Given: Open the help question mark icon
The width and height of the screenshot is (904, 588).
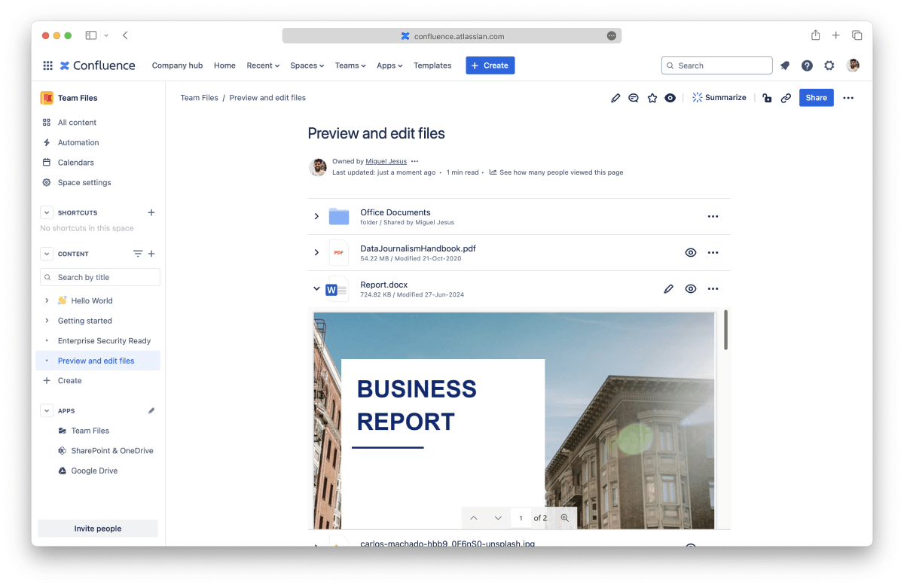Looking at the screenshot, I should click(x=807, y=66).
